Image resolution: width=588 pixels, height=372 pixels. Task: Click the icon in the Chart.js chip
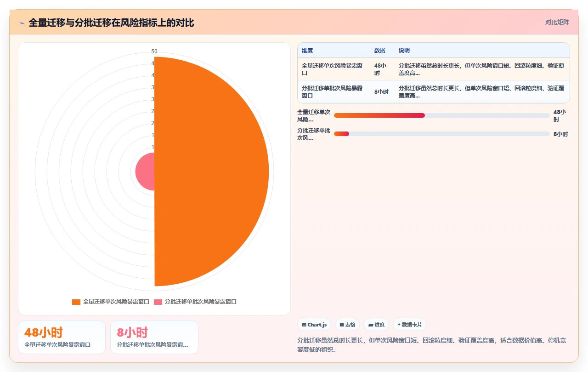point(304,325)
